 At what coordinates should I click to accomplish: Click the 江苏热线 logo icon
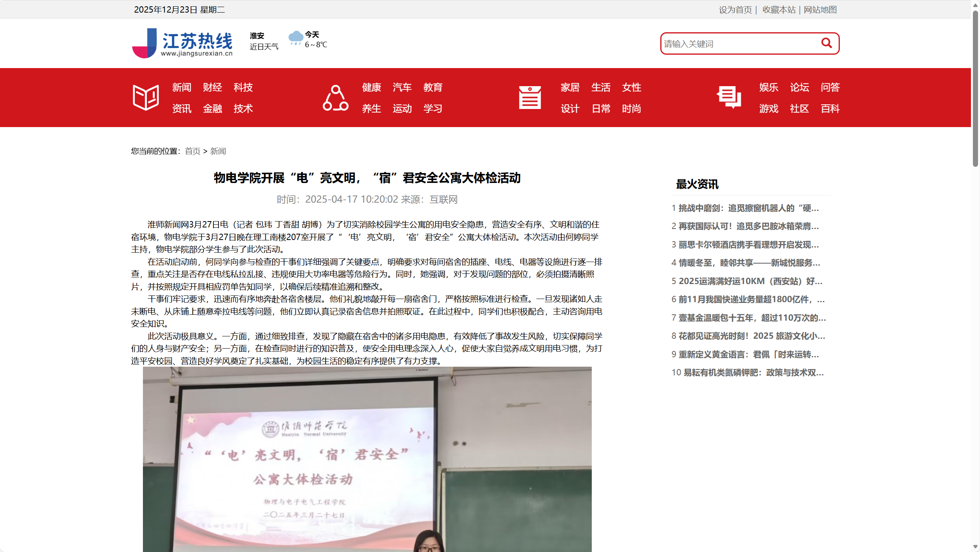point(145,43)
